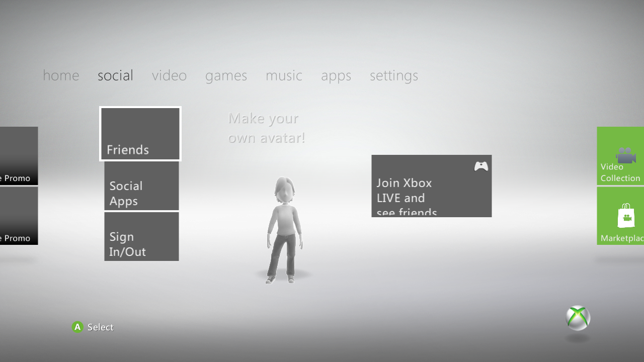
Task: Select the gray avatar figure
Action: click(x=284, y=230)
